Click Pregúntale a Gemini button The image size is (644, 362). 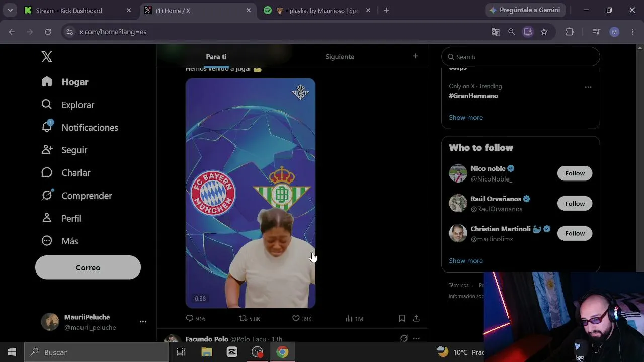(525, 10)
